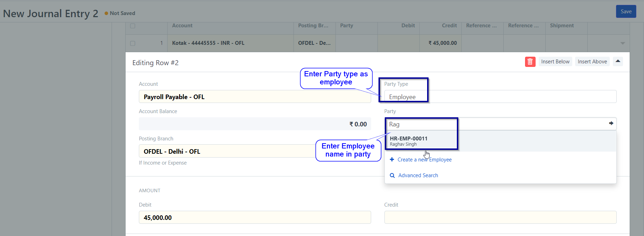Click the If Income or Expense label

pos(163,163)
